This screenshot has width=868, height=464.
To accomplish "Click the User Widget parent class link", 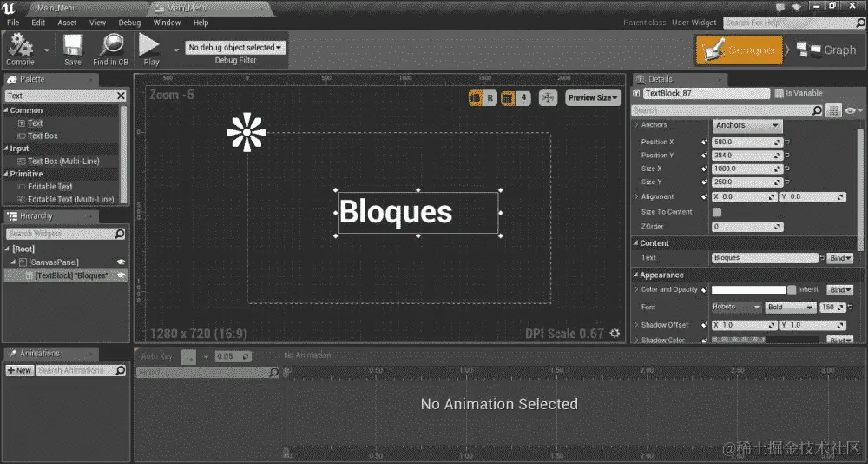I will (x=694, y=23).
